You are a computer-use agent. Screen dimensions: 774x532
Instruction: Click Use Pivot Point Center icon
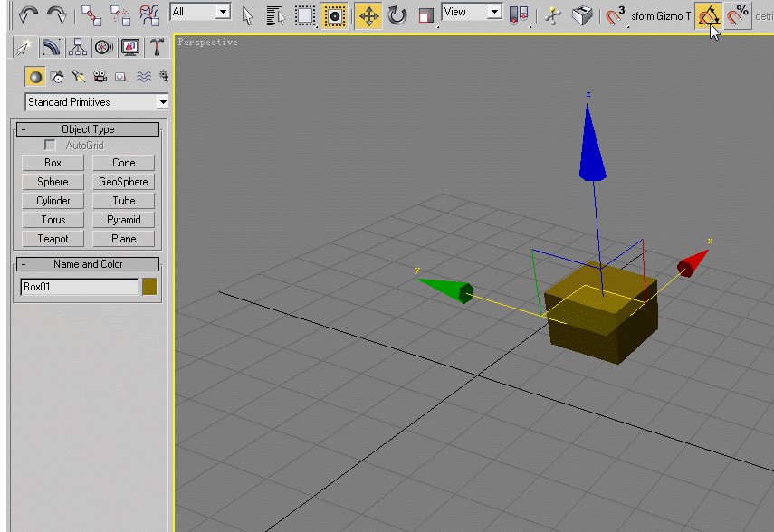[519, 15]
